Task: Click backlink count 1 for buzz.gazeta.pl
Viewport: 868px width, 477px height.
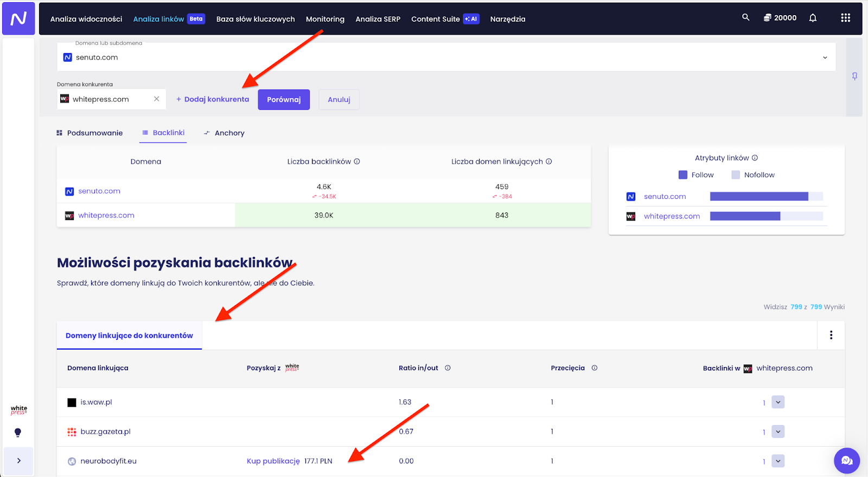Action: 764,433
